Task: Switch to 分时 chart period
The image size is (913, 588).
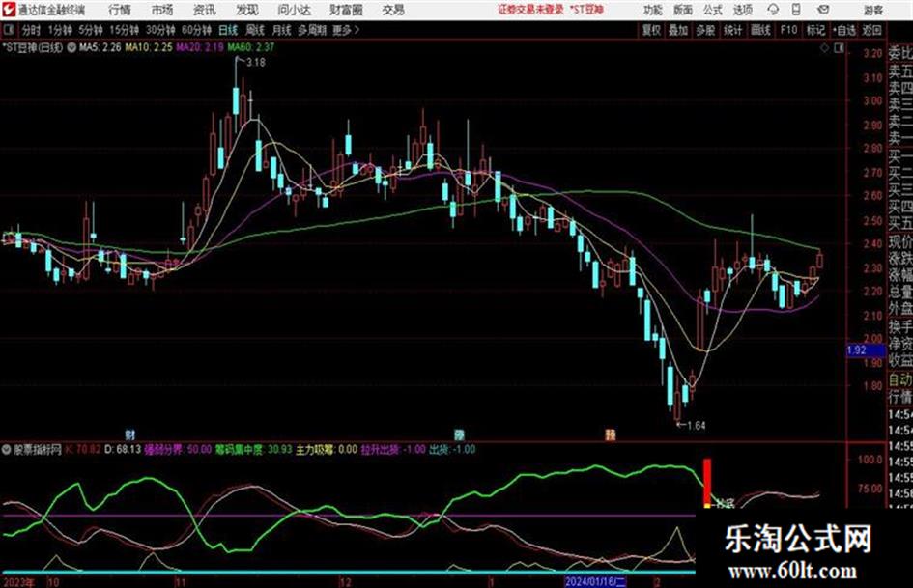Action: click(x=32, y=30)
